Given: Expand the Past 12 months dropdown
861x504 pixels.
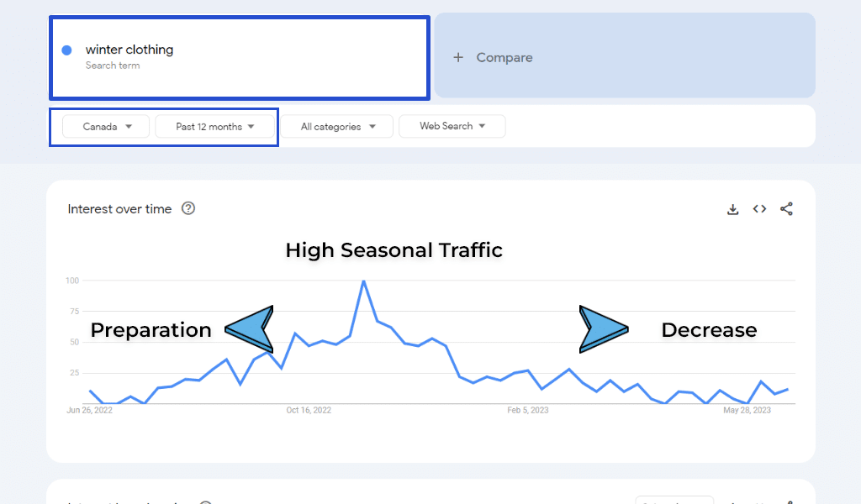Looking at the screenshot, I should click(214, 127).
